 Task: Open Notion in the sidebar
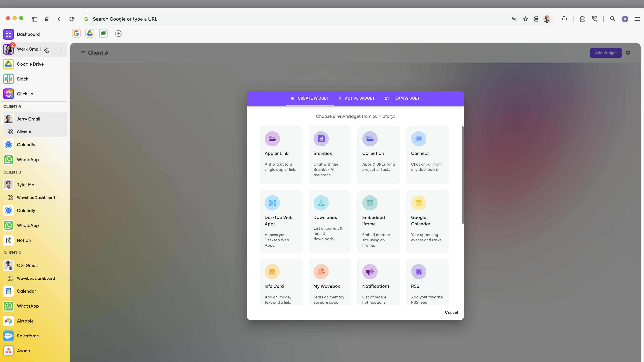tap(34, 240)
